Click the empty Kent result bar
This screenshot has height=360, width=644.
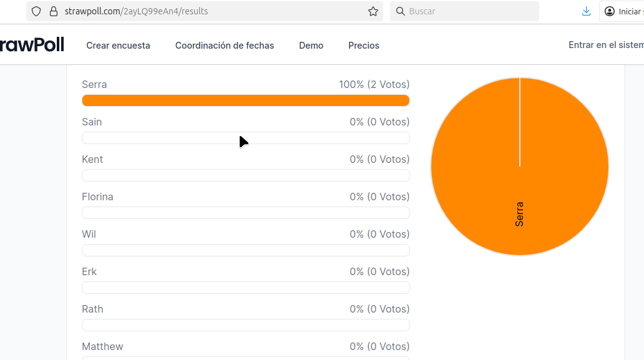[246, 175]
